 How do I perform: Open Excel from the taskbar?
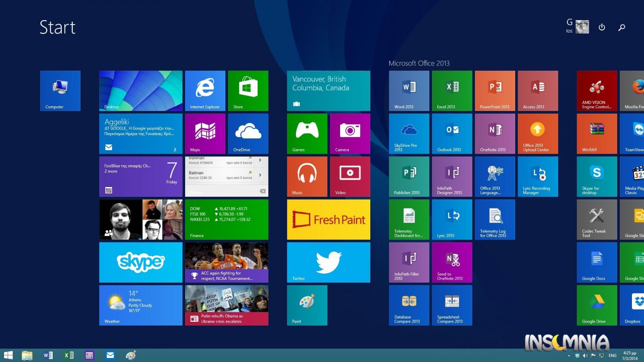(69, 355)
